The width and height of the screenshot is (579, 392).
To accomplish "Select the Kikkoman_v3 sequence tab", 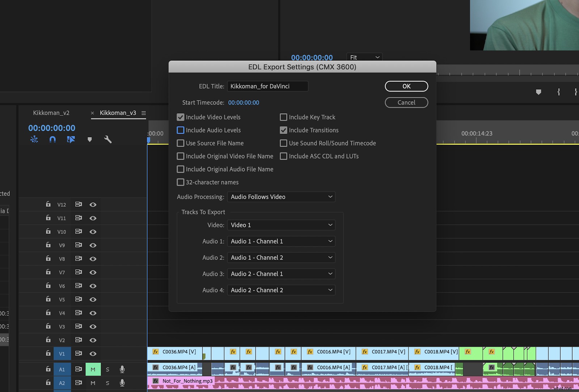I will (118, 113).
